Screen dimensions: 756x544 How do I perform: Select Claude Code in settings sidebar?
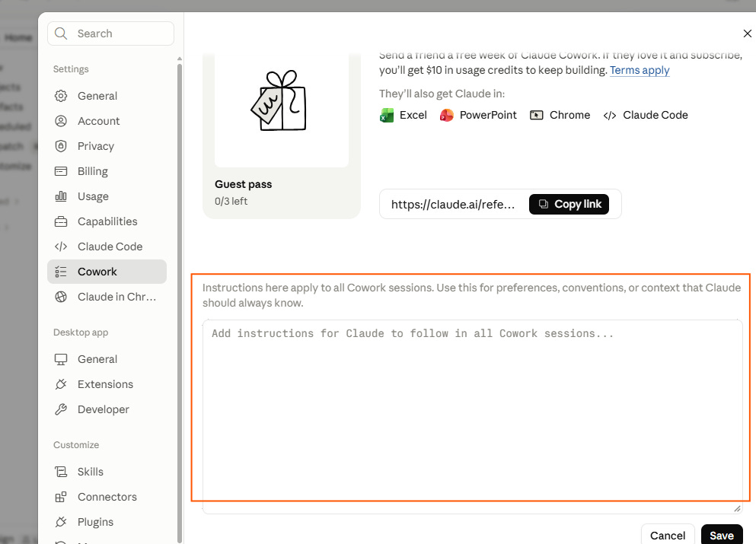pyautogui.click(x=107, y=247)
